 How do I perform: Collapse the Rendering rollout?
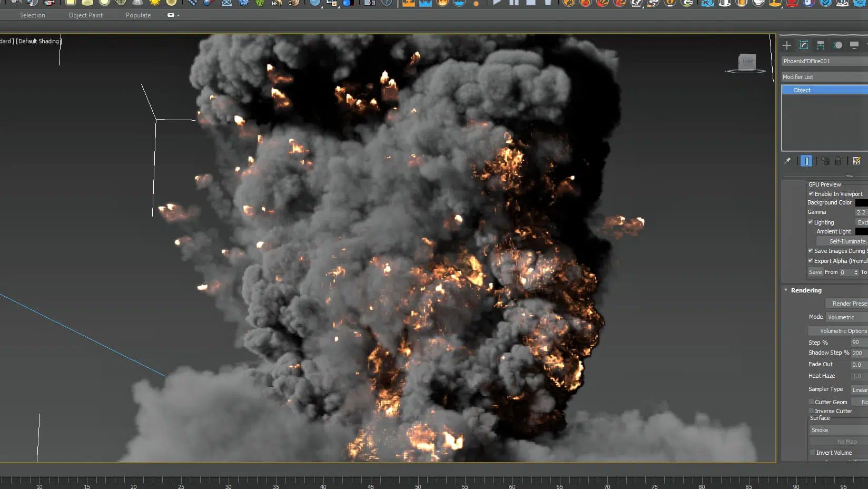[785, 290]
